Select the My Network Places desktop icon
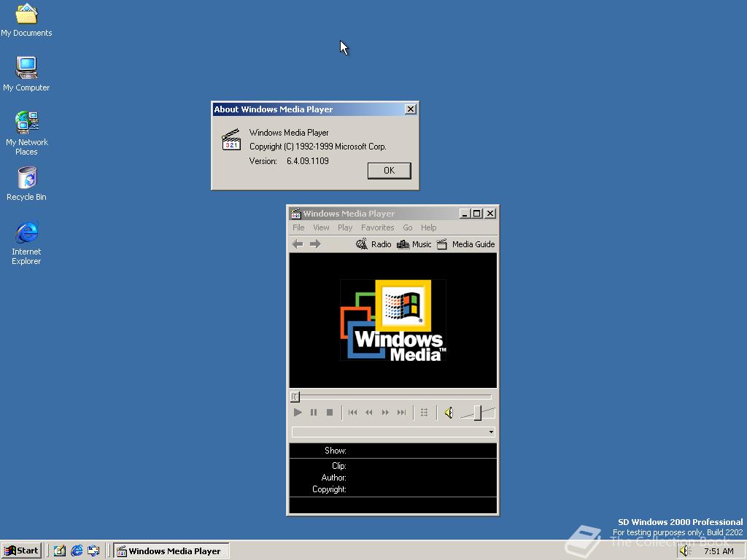The width and height of the screenshot is (747, 560). pos(26,133)
